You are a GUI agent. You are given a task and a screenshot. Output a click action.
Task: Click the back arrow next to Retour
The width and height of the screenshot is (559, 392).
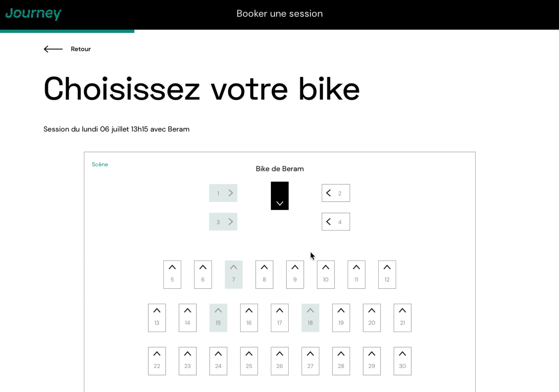pyautogui.click(x=53, y=49)
